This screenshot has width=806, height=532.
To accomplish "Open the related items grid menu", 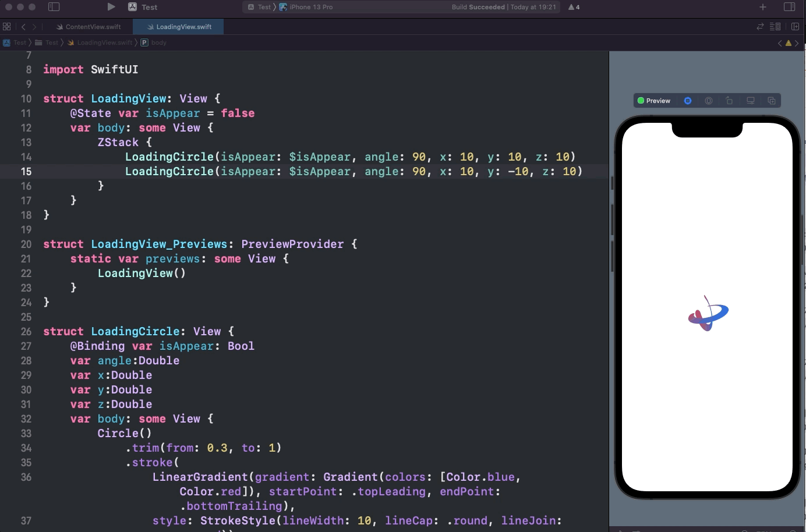I will (7, 27).
